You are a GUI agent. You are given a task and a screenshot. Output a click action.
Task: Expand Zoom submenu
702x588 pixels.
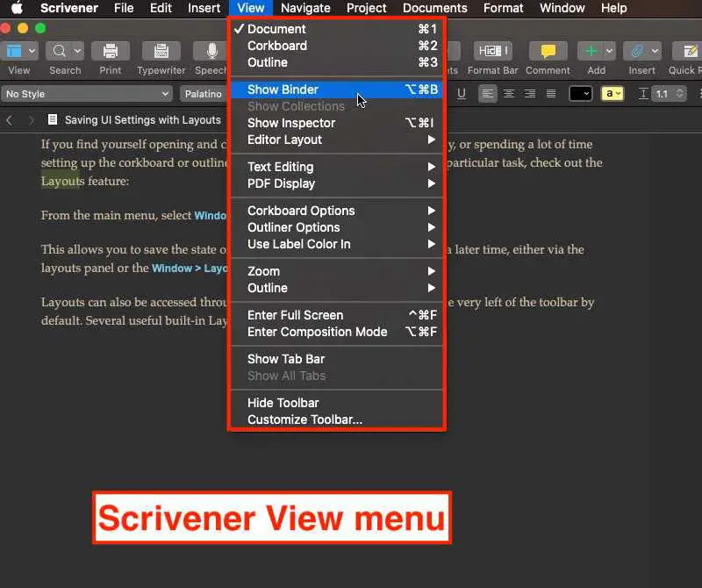[336, 271]
